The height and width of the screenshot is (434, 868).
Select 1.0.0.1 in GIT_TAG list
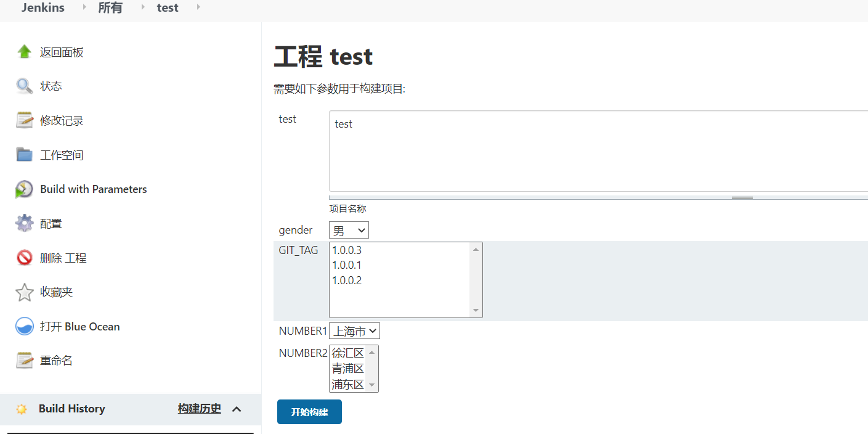(x=347, y=265)
